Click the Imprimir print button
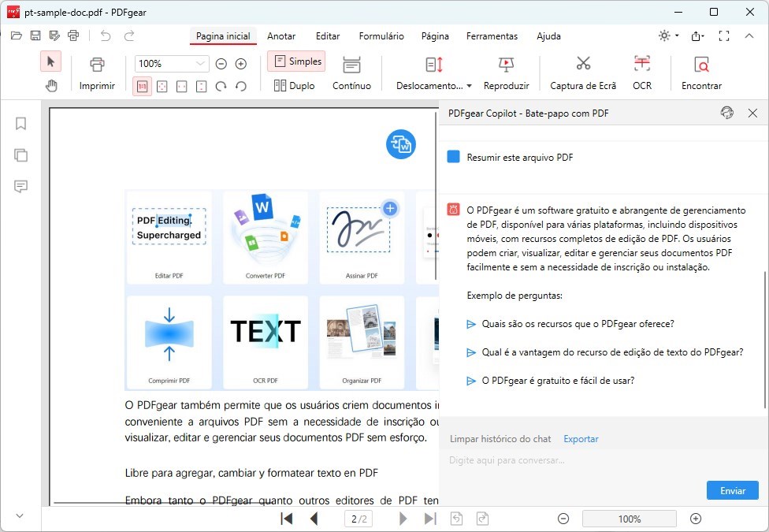This screenshot has height=532, width=769. click(97, 73)
